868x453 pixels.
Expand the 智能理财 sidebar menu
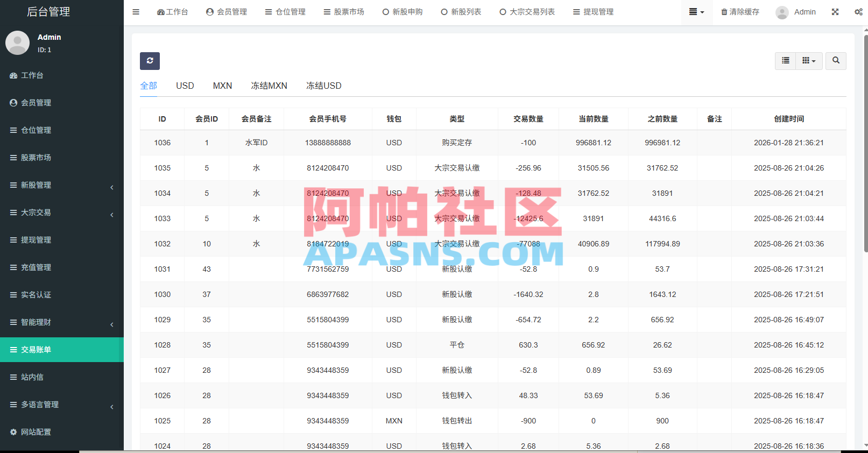click(62, 322)
